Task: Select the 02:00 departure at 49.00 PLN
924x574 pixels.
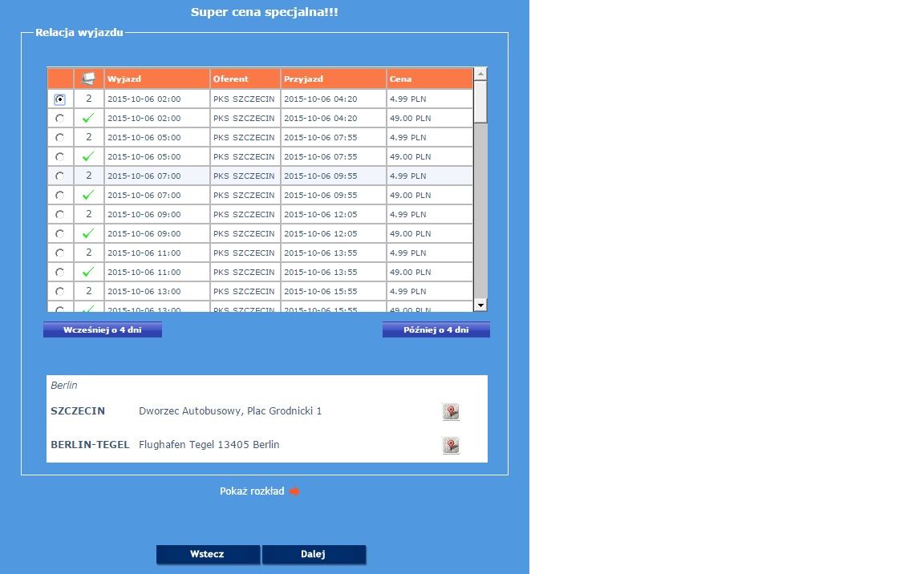Action: 59,119
